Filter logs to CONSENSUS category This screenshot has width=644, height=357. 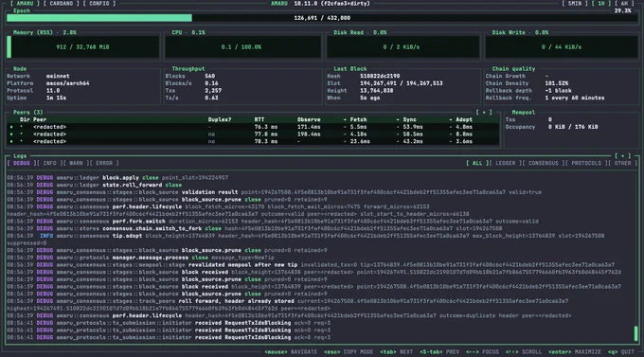[x=544, y=163]
